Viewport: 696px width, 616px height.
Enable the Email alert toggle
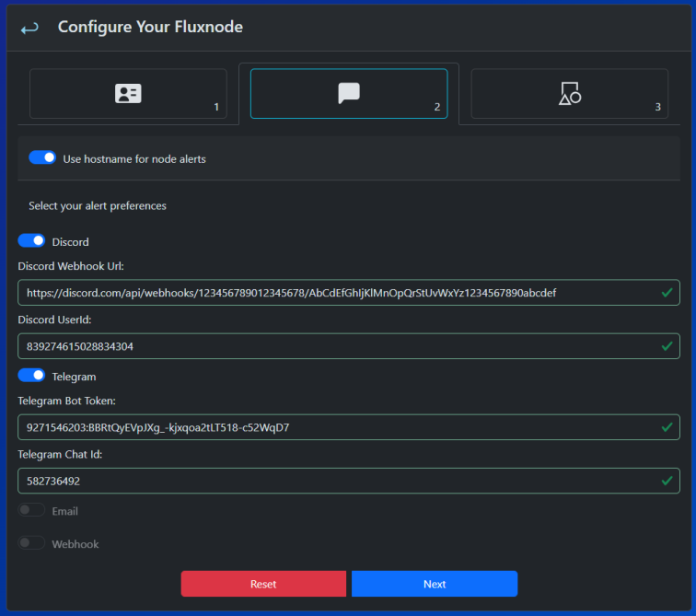32,510
